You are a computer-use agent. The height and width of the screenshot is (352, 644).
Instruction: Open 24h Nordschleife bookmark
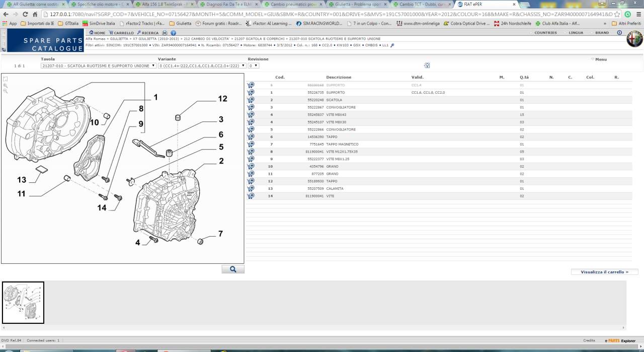512,23
